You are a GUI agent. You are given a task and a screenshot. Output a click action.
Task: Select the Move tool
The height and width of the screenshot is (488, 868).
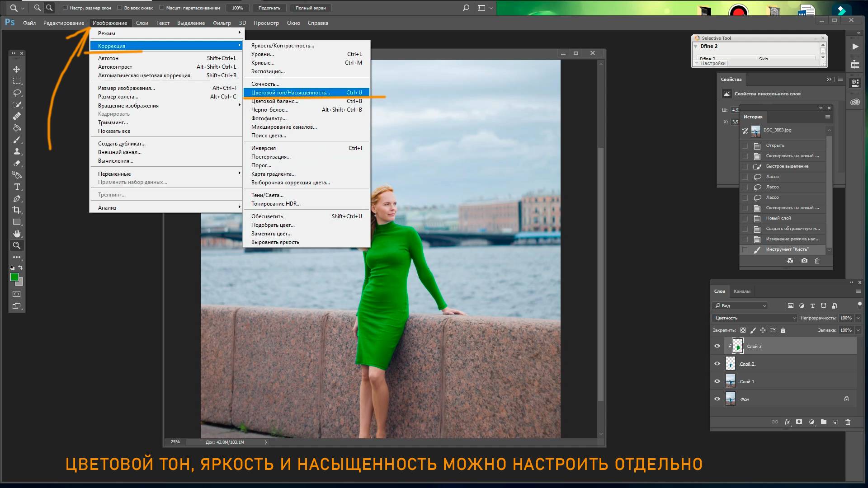pyautogui.click(x=17, y=69)
